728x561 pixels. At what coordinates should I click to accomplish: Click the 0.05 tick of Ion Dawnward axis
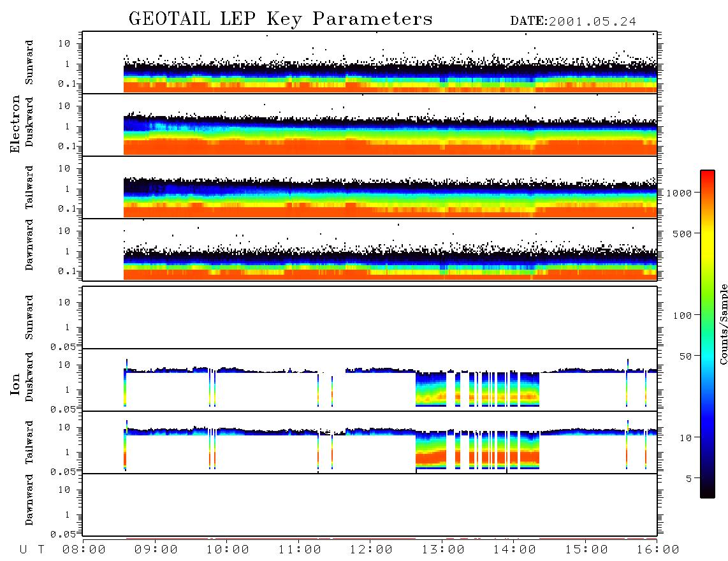tap(62, 534)
